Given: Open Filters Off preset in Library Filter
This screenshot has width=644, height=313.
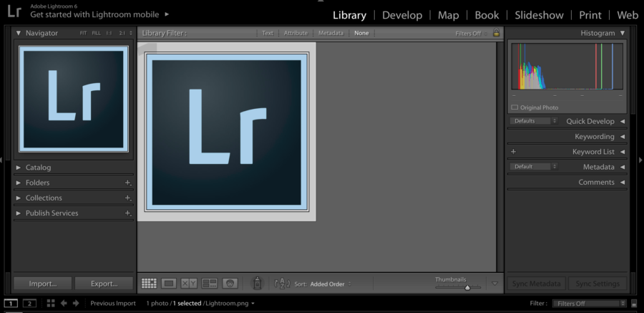Looking at the screenshot, I should [x=472, y=34].
